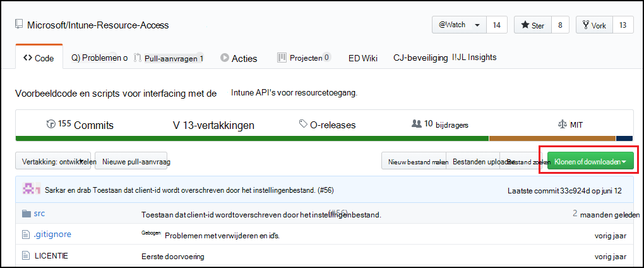Screen dimensions: 644x268
Task: Open the Watch dropdown button
Action: click(x=459, y=25)
